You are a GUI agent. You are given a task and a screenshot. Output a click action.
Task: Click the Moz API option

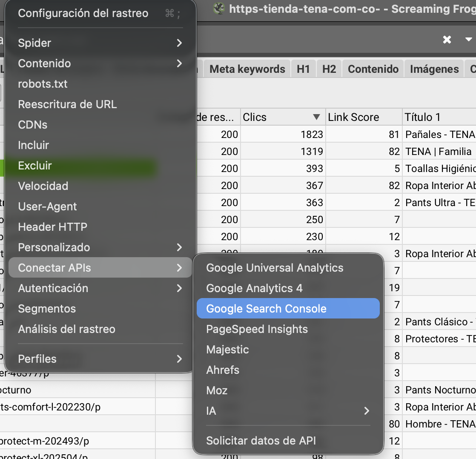(217, 390)
